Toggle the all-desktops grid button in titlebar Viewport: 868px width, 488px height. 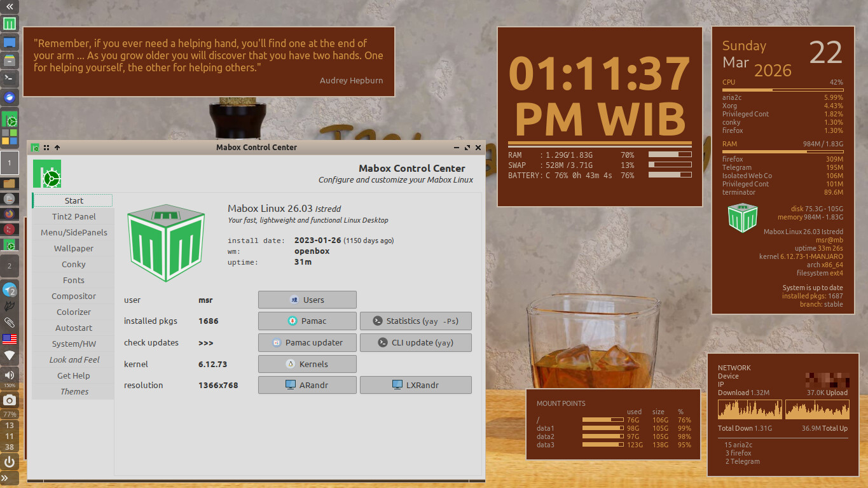pos(46,148)
